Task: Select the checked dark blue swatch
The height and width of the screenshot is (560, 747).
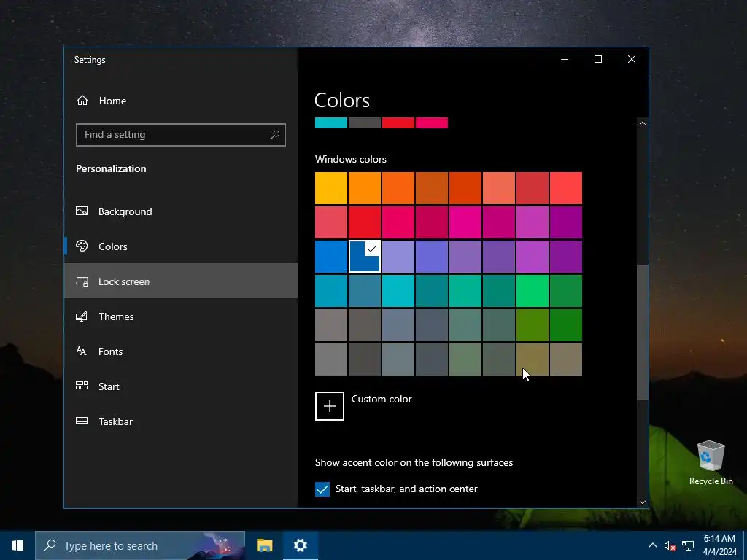Action: (x=365, y=257)
